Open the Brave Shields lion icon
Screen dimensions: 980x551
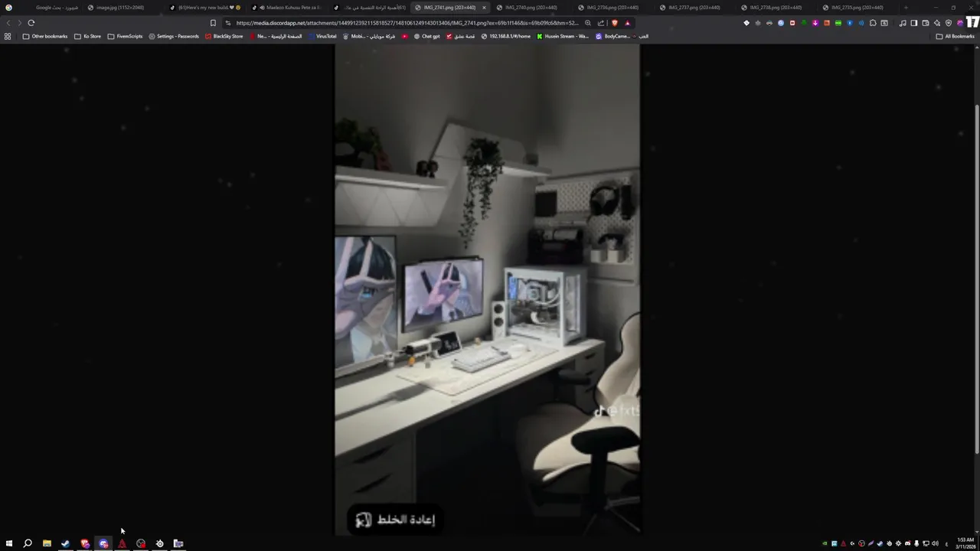click(615, 23)
